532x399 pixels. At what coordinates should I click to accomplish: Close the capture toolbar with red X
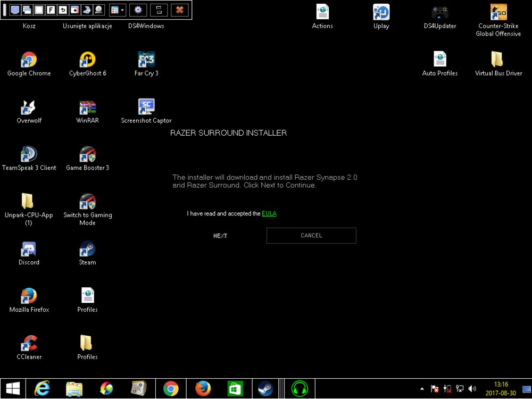180,10
